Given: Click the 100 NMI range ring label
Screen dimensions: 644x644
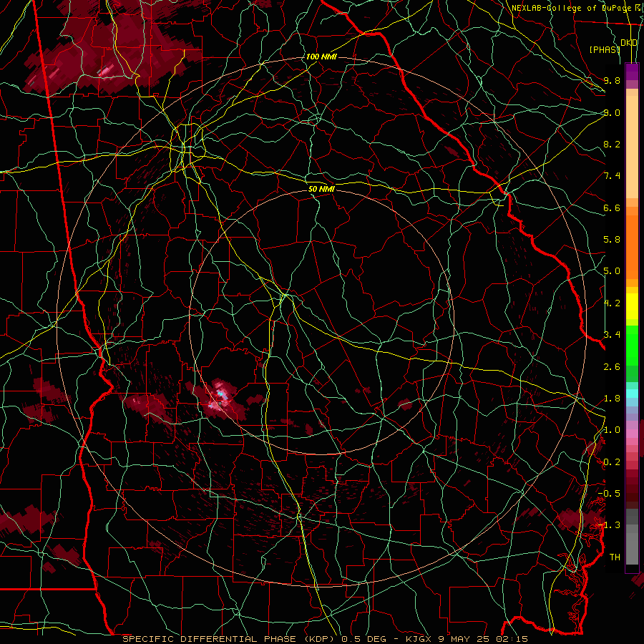Looking at the screenshot, I should click(x=321, y=57).
